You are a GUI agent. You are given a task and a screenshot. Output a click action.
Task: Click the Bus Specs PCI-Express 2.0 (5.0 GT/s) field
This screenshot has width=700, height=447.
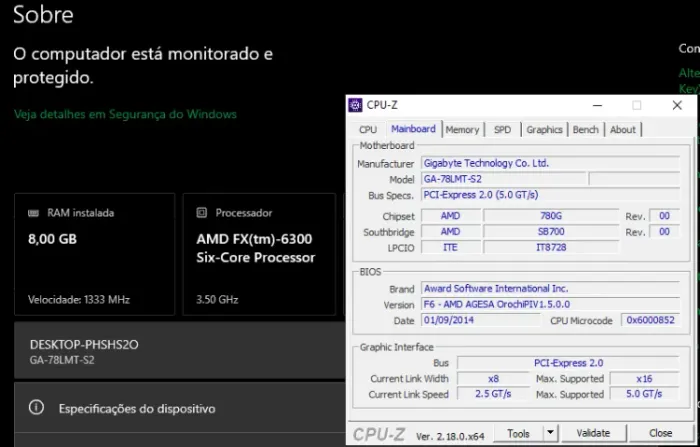[x=550, y=195]
